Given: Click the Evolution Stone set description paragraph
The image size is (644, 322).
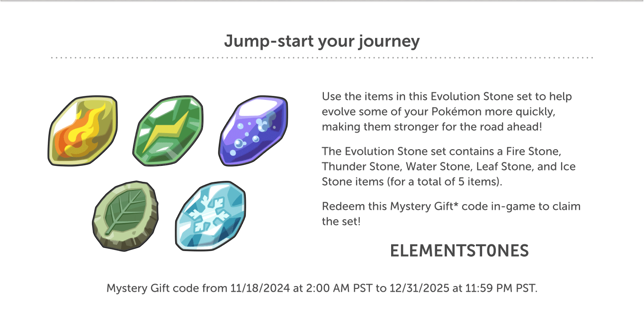Looking at the screenshot, I should point(447,112).
